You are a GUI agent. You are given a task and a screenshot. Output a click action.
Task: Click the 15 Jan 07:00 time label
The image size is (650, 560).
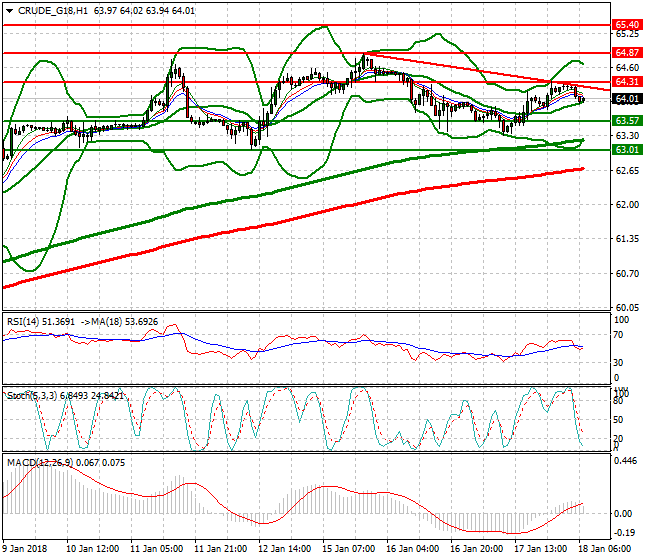349,549
